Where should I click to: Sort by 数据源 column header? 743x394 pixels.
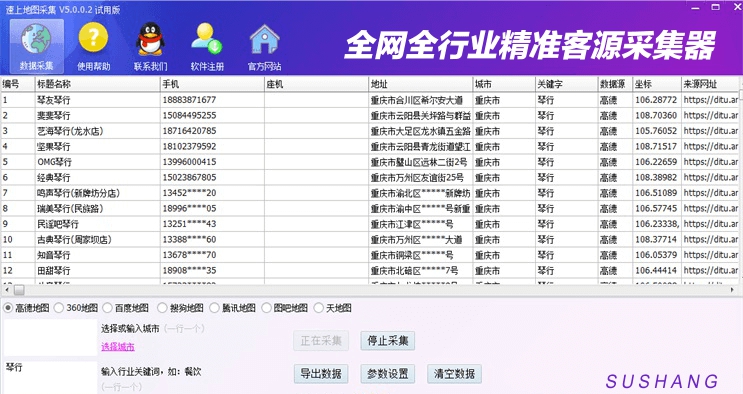point(615,84)
